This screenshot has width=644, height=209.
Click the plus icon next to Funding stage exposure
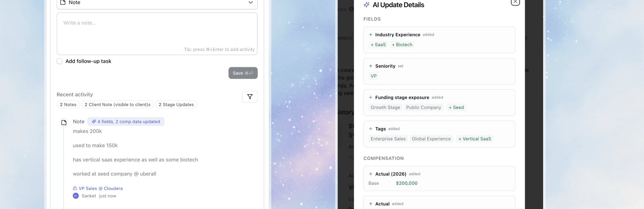pyautogui.click(x=371, y=97)
